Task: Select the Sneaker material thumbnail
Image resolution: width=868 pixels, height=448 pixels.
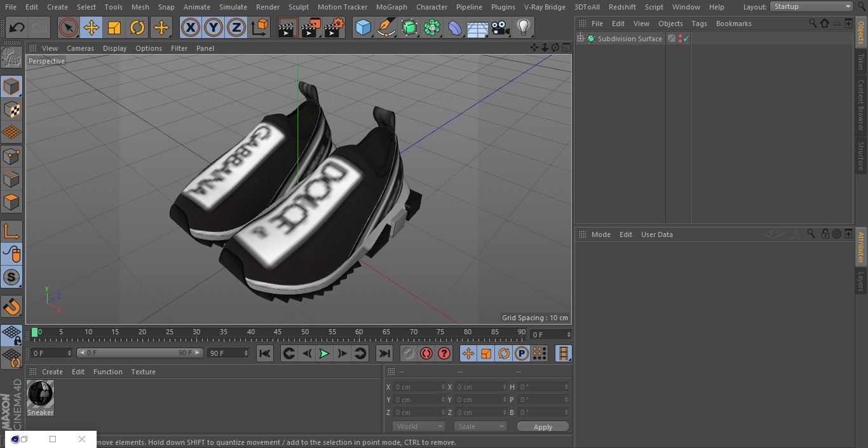Action: coord(41,395)
